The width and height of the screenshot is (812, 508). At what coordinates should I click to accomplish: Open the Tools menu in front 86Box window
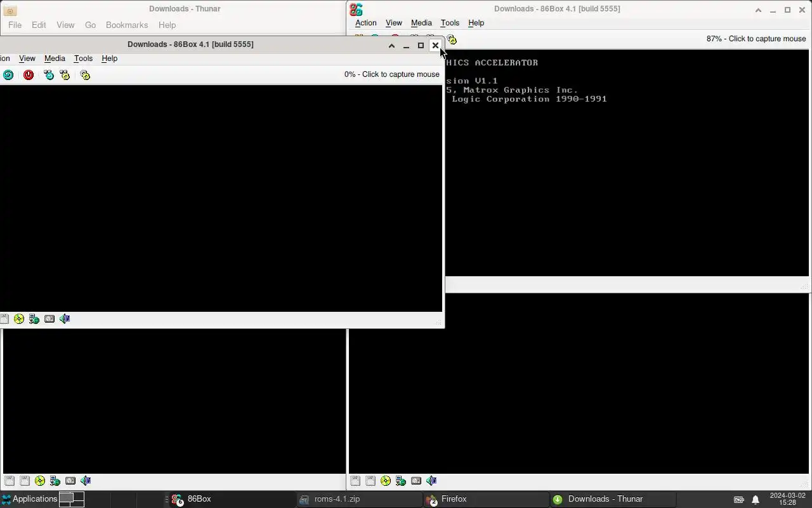pos(83,58)
